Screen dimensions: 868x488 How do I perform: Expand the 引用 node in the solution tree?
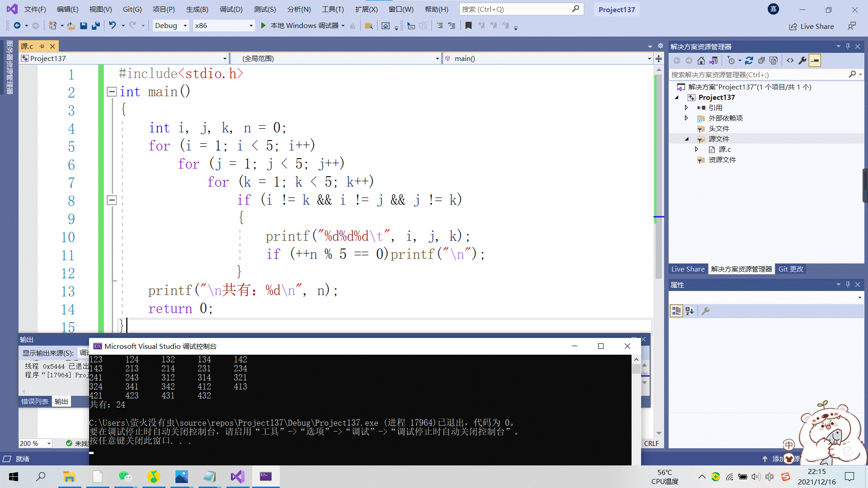pyautogui.click(x=686, y=108)
